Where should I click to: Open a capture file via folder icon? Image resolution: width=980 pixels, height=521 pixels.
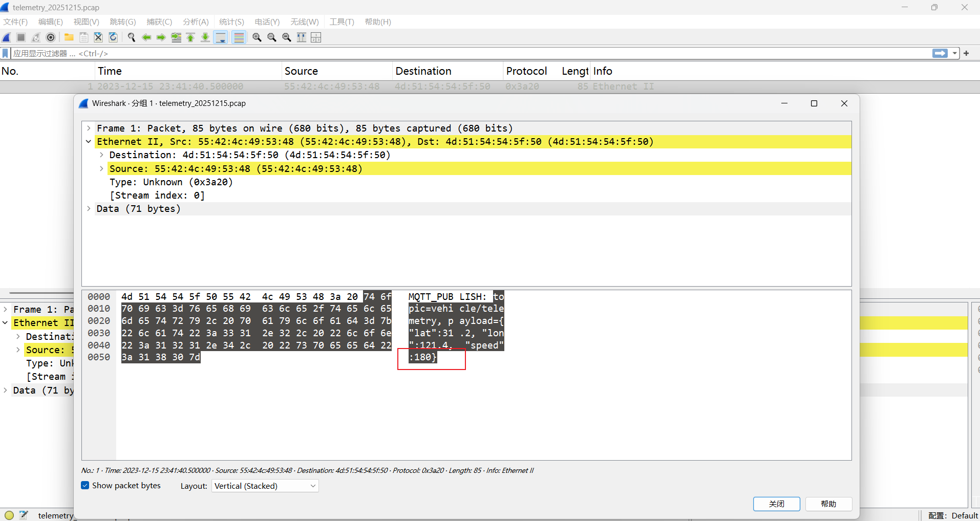pos(69,37)
